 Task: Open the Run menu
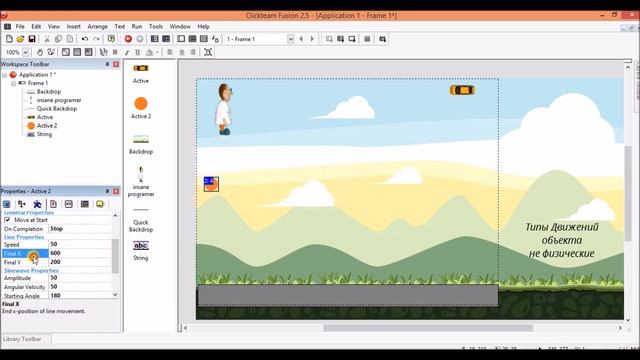137,26
